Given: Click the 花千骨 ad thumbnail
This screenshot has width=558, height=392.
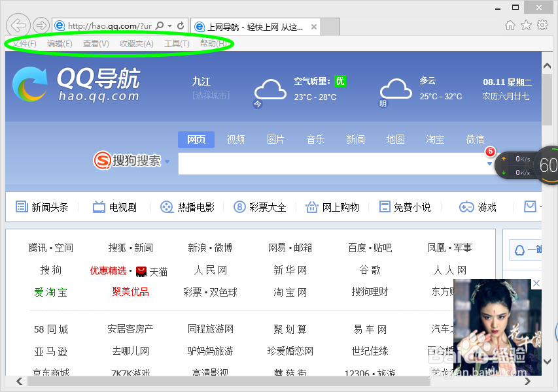Looking at the screenshot, I should (498, 327).
